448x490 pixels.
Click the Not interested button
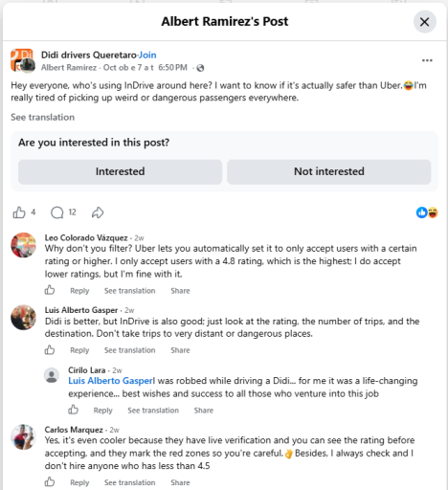tap(329, 171)
